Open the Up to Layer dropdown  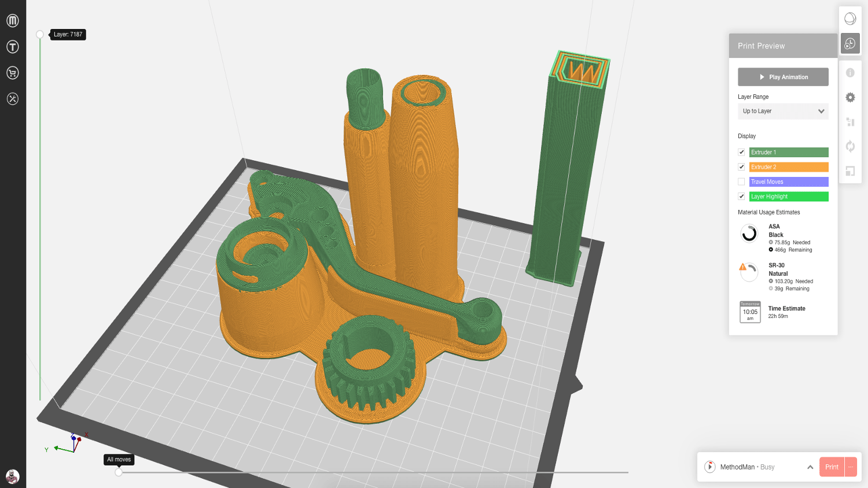click(783, 111)
